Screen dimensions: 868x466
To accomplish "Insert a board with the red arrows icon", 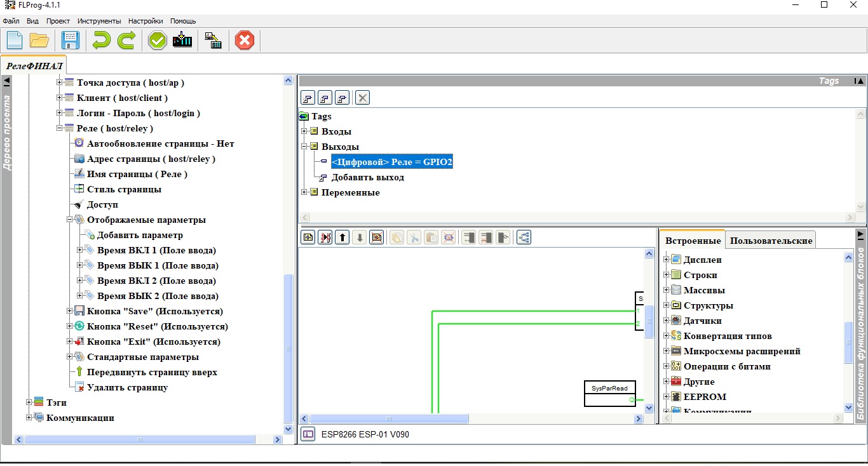I will (325, 237).
